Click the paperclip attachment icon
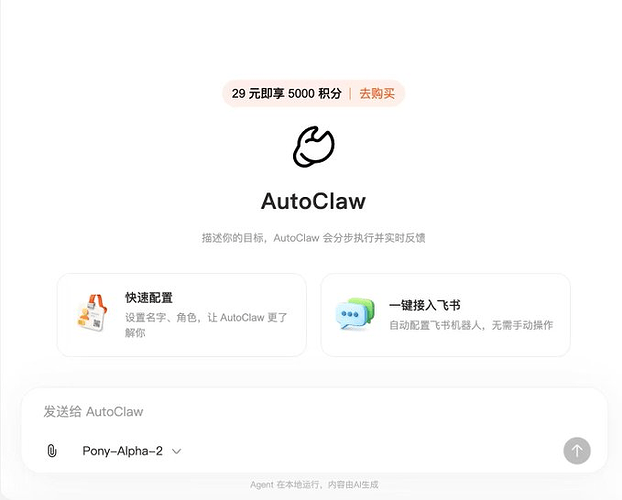The height and width of the screenshot is (500, 622). [52, 451]
